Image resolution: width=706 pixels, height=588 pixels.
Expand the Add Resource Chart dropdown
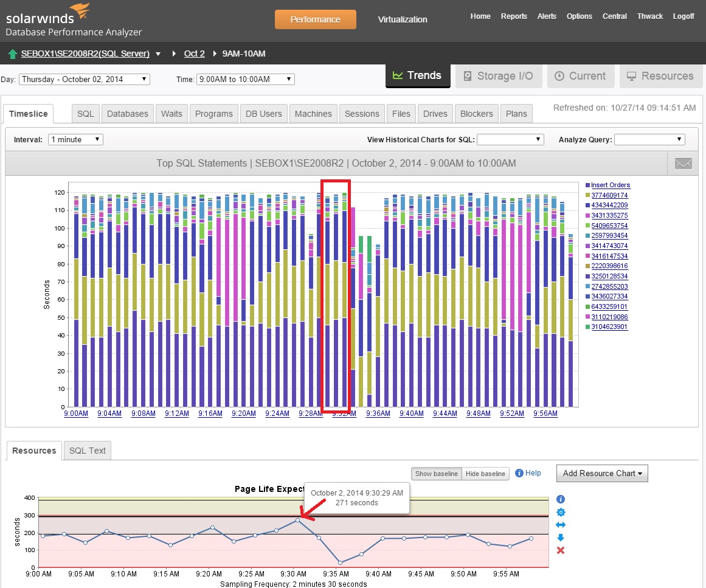click(602, 473)
